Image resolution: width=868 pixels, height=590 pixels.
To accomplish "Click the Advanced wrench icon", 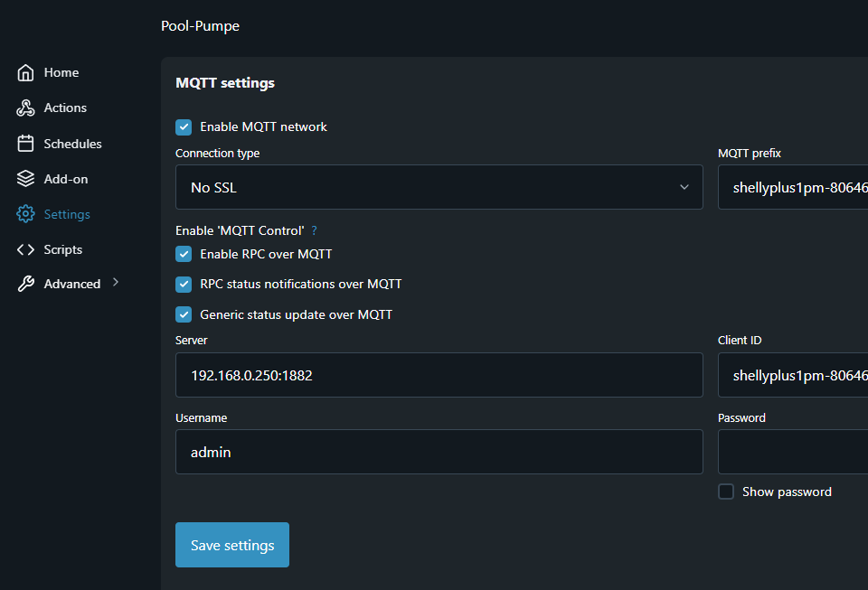I will click(x=26, y=284).
